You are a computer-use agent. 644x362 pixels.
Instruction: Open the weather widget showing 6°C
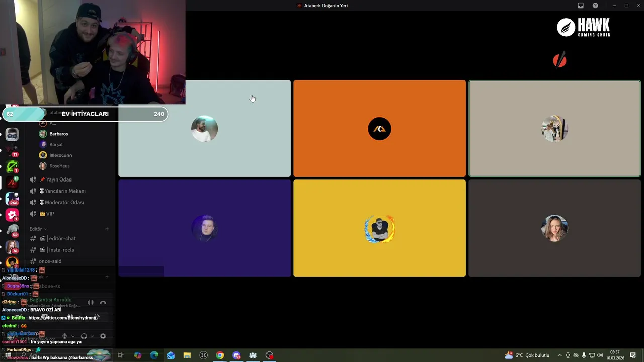pos(527,355)
